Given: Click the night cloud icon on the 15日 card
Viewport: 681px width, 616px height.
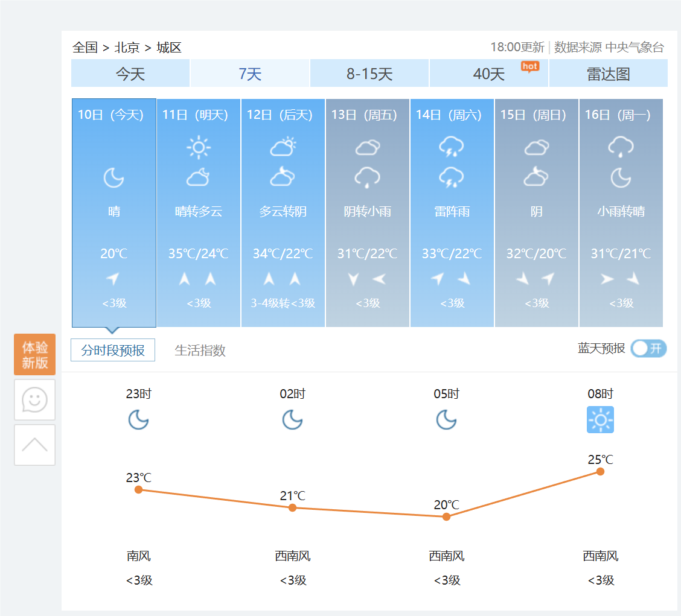Looking at the screenshot, I should [x=536, y=177].
